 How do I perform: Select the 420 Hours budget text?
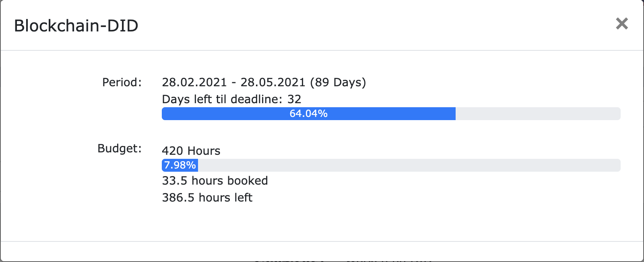tap(191, 151)
